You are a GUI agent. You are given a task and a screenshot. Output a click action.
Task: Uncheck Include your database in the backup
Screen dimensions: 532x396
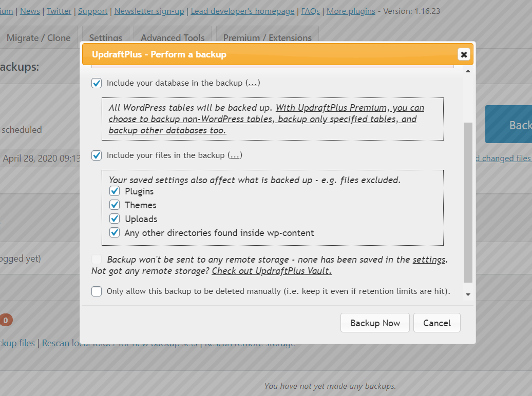pos(97,83)
